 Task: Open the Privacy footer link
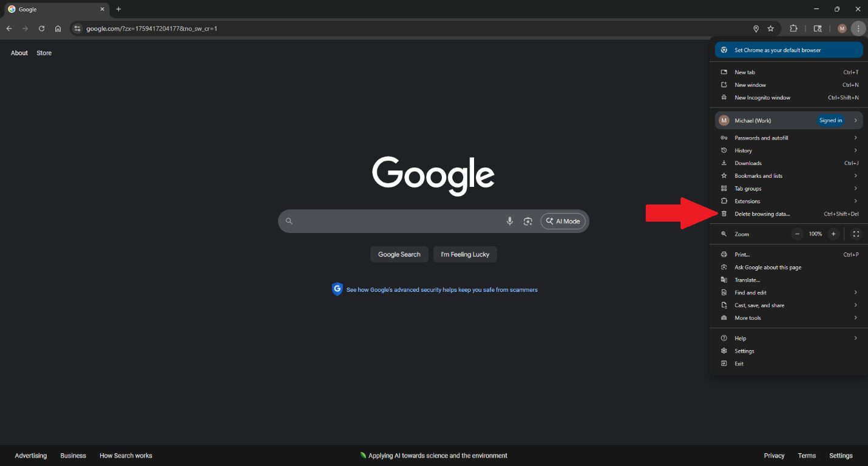pos(774,456)
